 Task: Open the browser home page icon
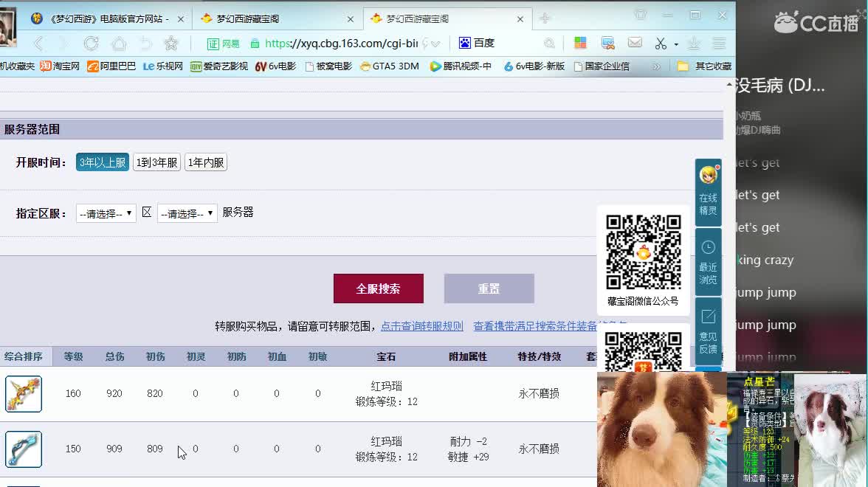pos(118,43)
